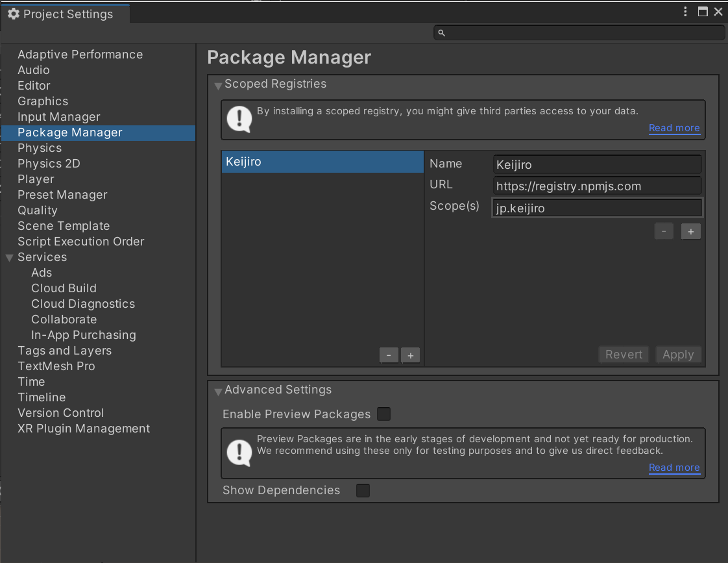Collapse the Services tree in the sidebar
728x563 pixels.
(9, 258)
